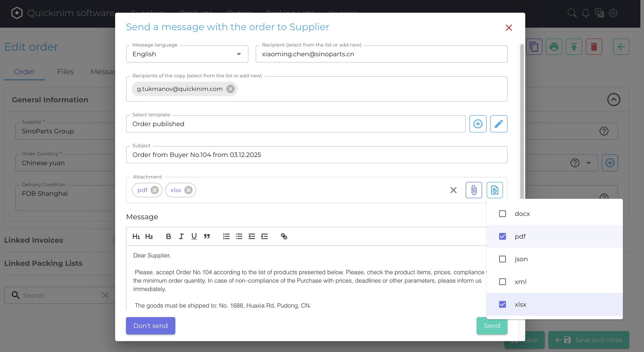Remove the pdf attachment chip
Screen dimensions: 644x352
(154, 190)
